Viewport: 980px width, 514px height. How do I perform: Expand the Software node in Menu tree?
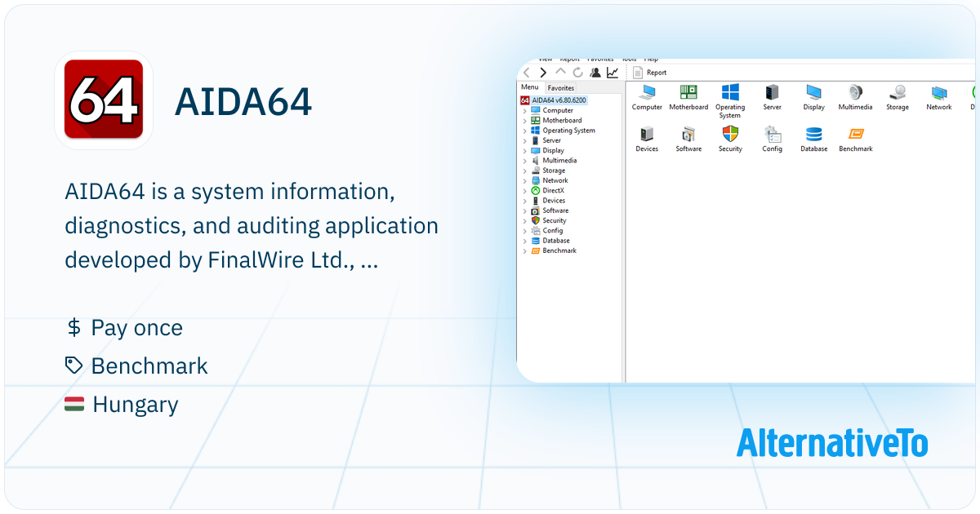point(525,210)
